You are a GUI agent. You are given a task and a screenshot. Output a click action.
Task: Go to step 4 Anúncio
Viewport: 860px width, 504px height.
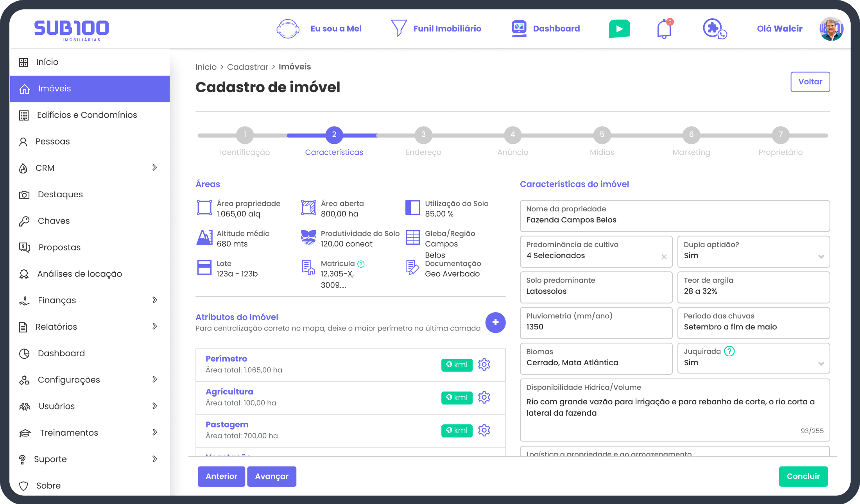(x=512, y=135)
